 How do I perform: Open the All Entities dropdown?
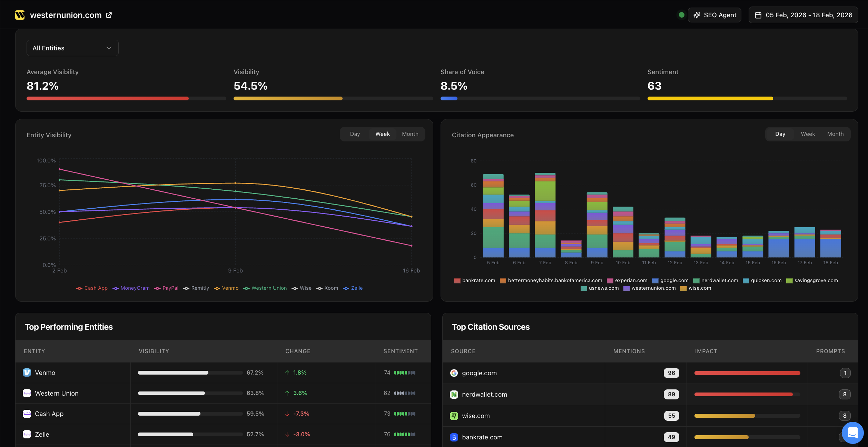72,48
